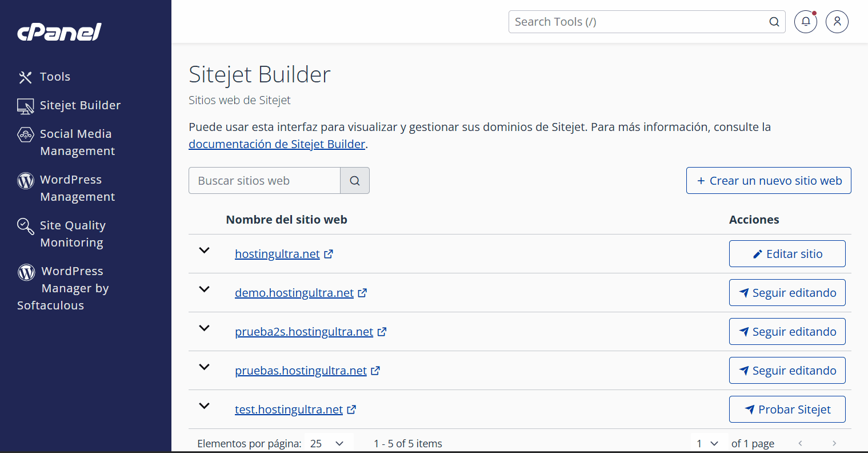Click Crear un nuevo sitio web button
This screenshot has height=453, width=868.
coord(769,181)
